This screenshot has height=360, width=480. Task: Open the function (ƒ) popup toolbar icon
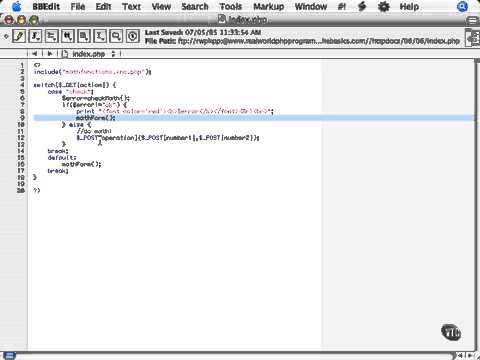click(x=35, y=36)
